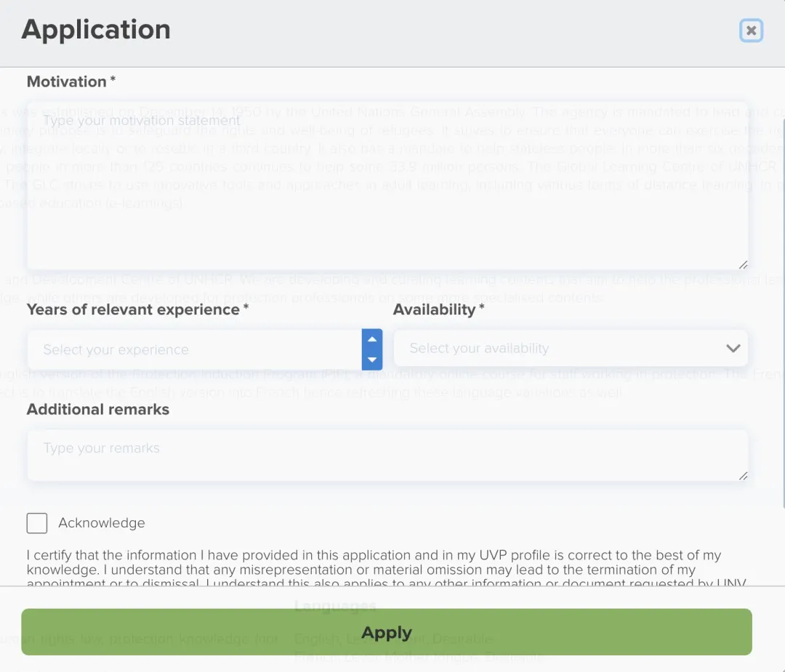The height and width of the screenshot is (672, 785).
Task: Click the Application dialog title
Action: point(96,30)
